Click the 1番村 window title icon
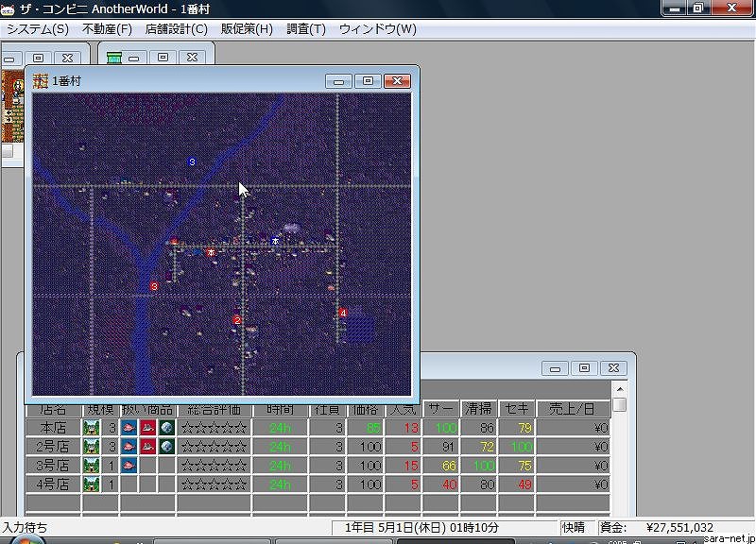 (41, 81)
